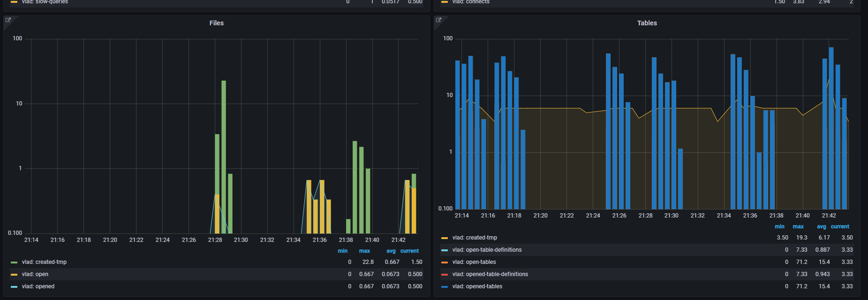This screenshot has width=868, height=300.
Task: Toggle vlad: connects series in top-right legend
Action: click(471, 2)
